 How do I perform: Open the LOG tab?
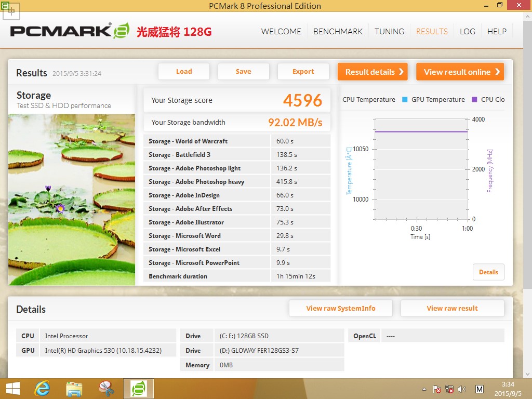coord(468,32)
